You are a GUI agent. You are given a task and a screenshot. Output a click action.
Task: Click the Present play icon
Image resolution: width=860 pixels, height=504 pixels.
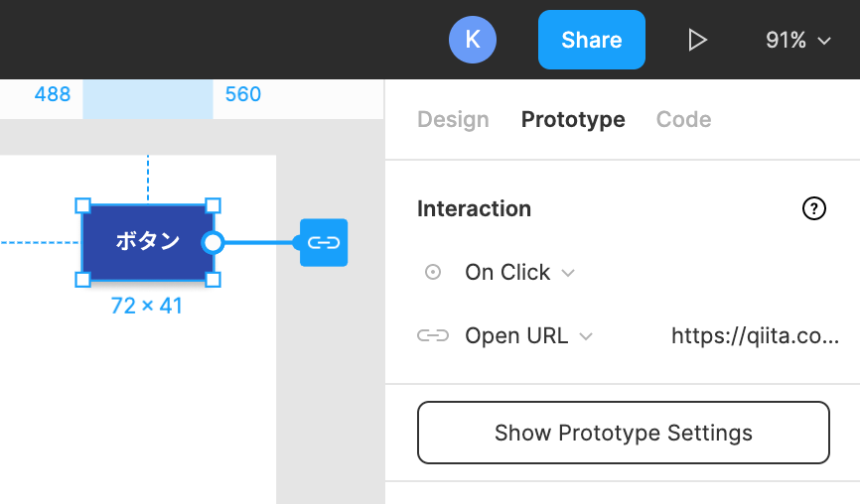click(x=697, y=40)
